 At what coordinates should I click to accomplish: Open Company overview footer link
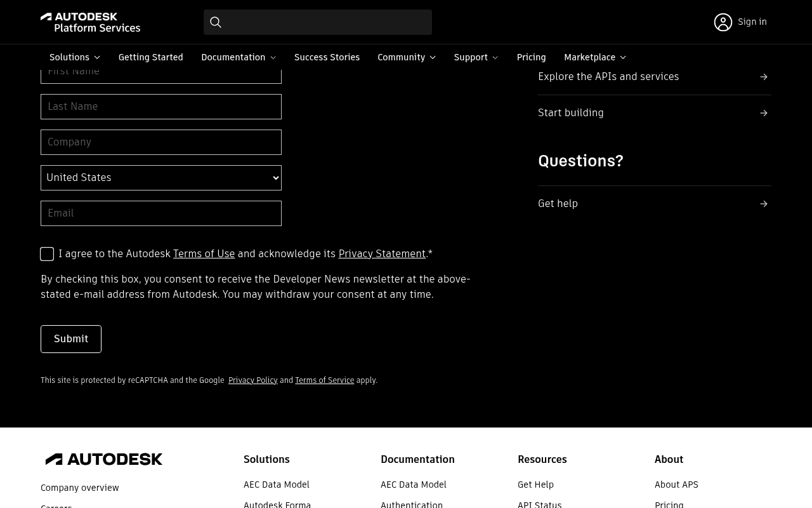80,488
